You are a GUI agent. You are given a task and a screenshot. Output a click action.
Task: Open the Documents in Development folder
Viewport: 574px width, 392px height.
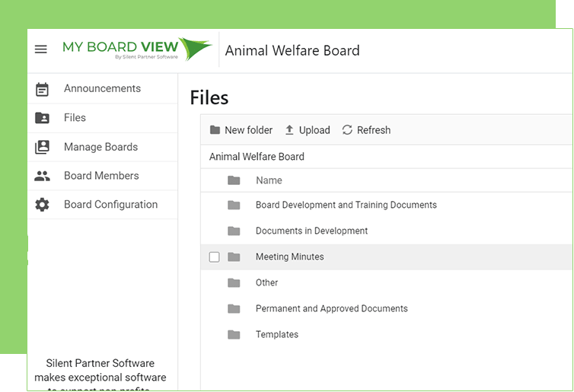click(x=311, y=231)
